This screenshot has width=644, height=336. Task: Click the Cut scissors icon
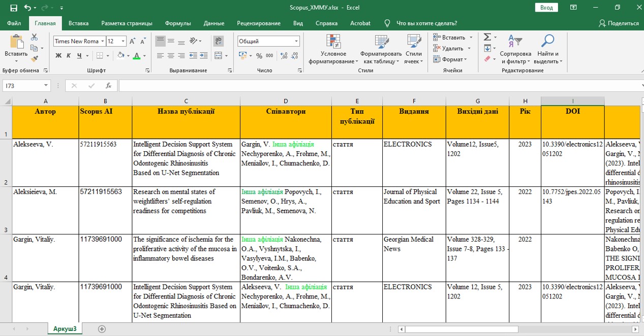pos(34,38)
